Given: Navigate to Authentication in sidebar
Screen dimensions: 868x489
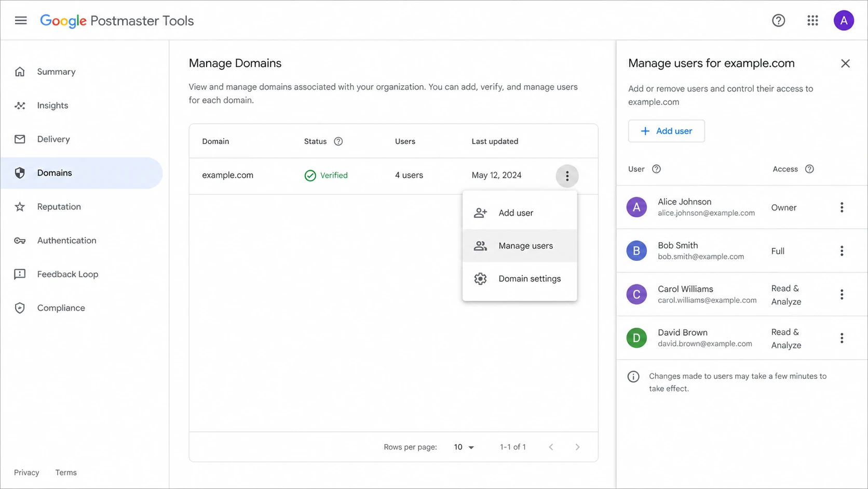Looking at the screenshot, I should click(x=82, y=241).
